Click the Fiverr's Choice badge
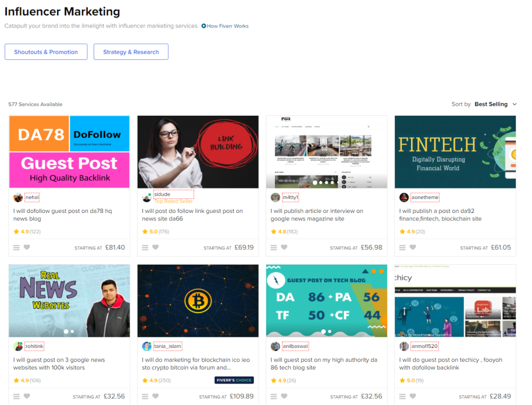 234,380
